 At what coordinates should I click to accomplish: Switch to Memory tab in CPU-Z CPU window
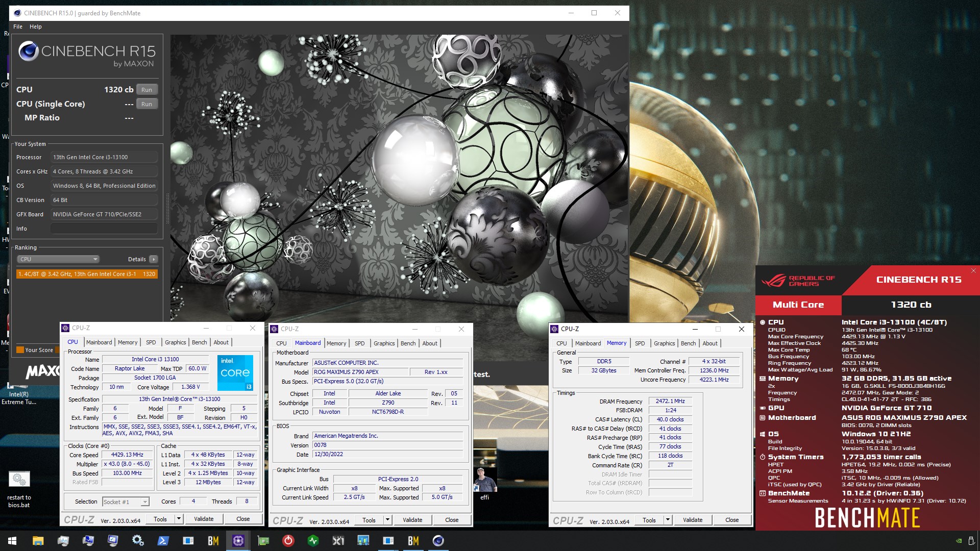(x=128, y=342)
